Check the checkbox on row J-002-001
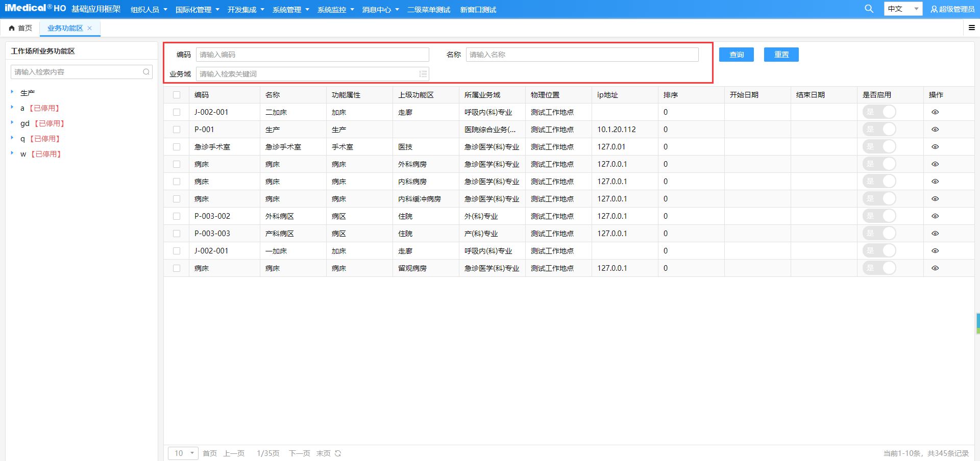The width and height of the screenshot is (980, 461). pos(177,112)
